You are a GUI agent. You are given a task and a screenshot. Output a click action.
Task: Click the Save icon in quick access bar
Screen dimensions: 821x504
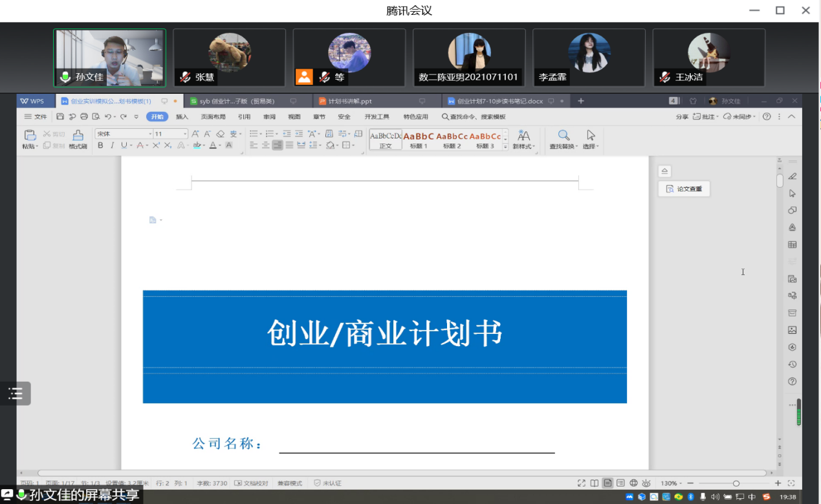(60, 116)
